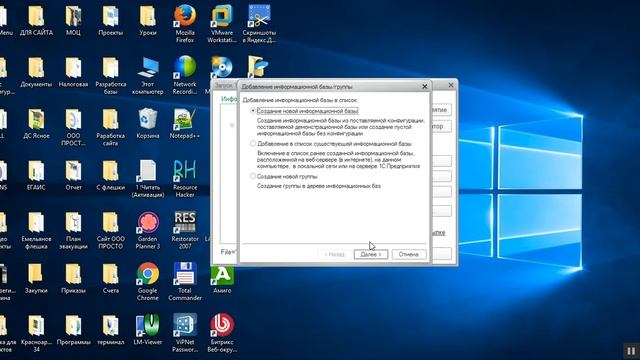Open the Налоговая folder icon
Screen dimensions: 640x360
[x=73, y=68]
